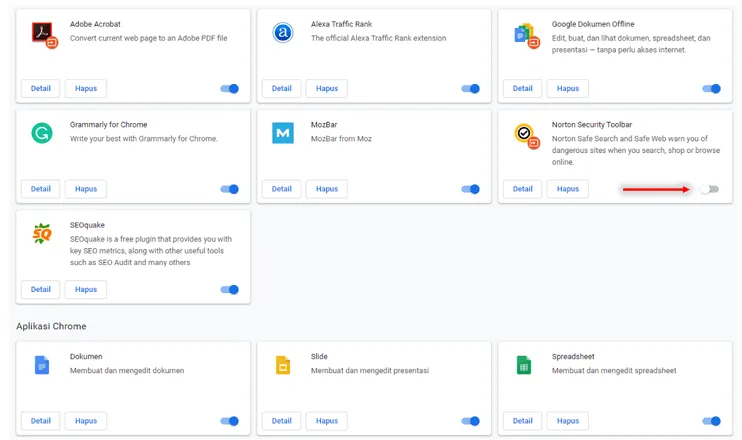The height and width of the screenshot is (440, 742).
Task: Click the 'SEOquake' title text
Action: (x=87, y=225)
